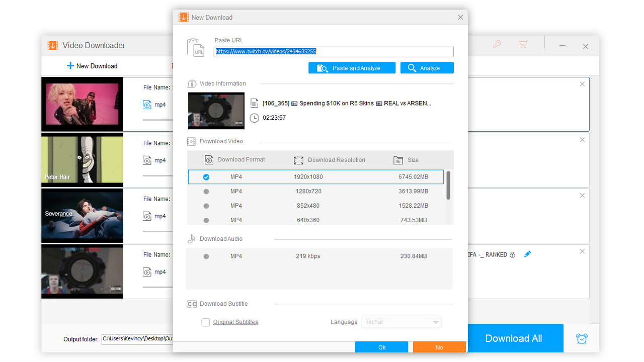Enable the Original Subtitles checkbox
The height and width of the screenshot is (362, 644).
point(206,322)
